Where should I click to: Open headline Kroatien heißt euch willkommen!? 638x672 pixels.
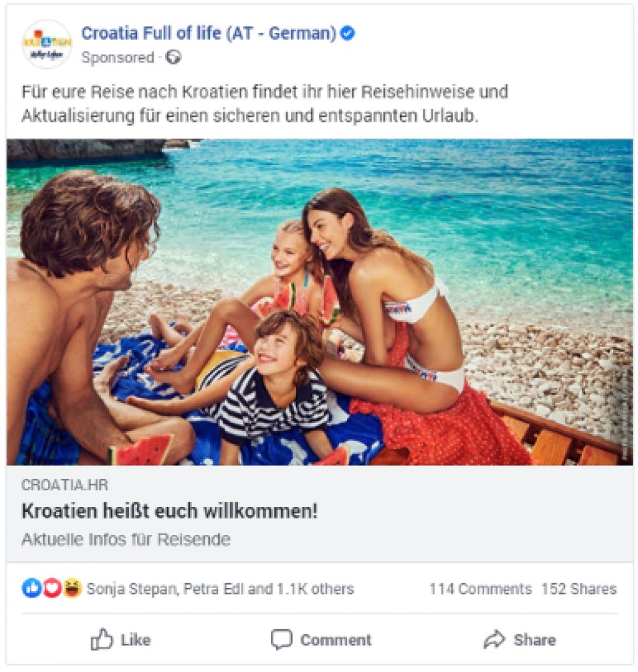point(169,511)
